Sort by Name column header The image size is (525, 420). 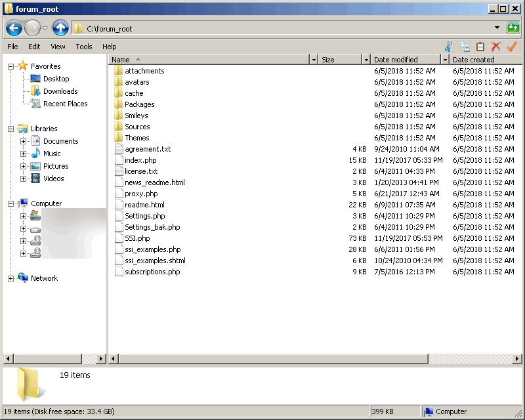[x=209, y=60]
